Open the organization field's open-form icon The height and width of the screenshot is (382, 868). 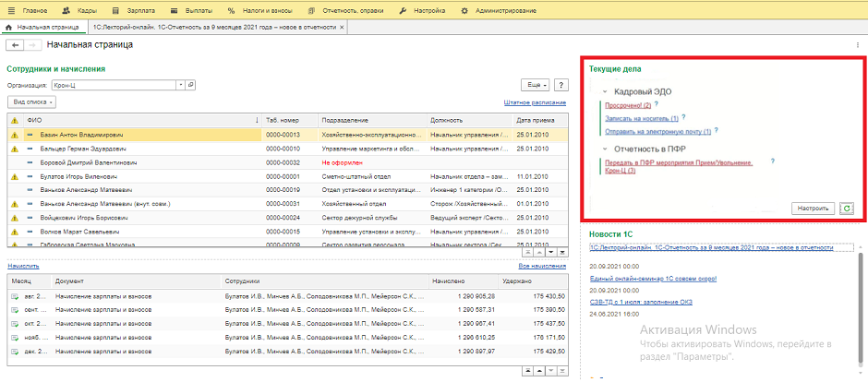click(191, 85)
